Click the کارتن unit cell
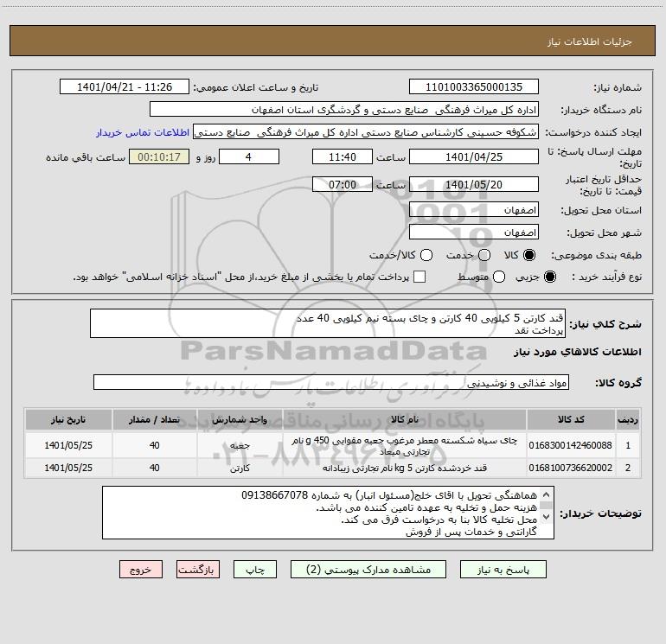 pyautogui.click(x=240, y=468)
